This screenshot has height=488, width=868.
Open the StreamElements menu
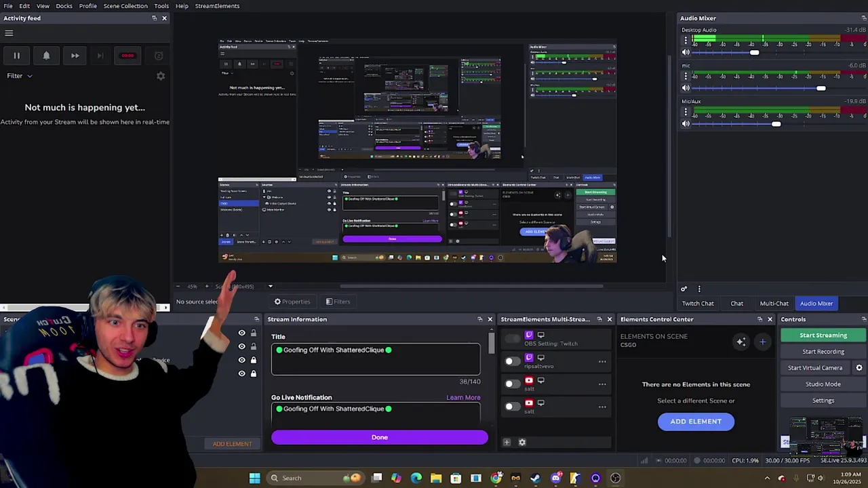[x=217, y=6]
